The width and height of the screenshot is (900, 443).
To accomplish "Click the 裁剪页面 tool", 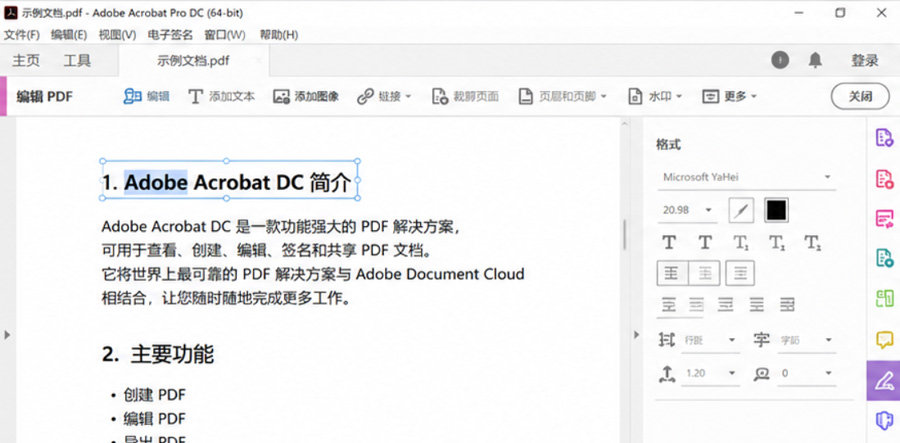I will pos(465,96).
